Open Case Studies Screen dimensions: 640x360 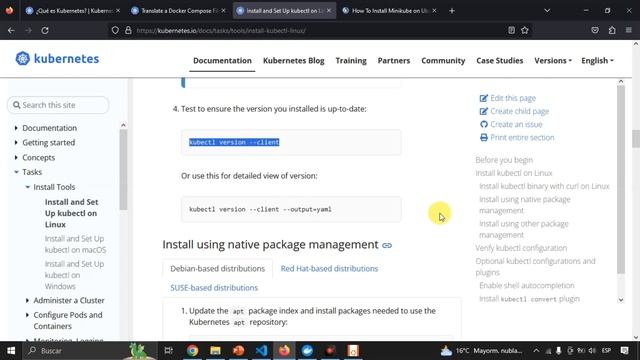pyautogui.click(x=500, y=60)
